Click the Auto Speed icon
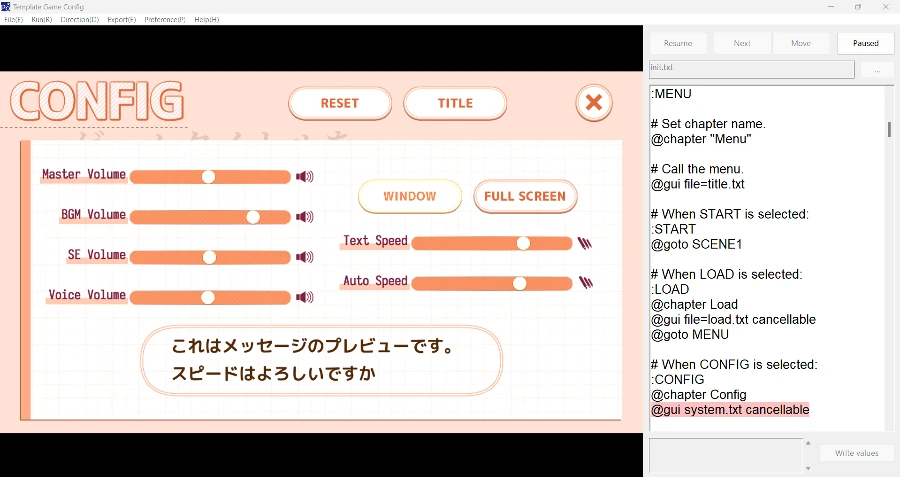900x477 pixels. click(x=585, y=283)
